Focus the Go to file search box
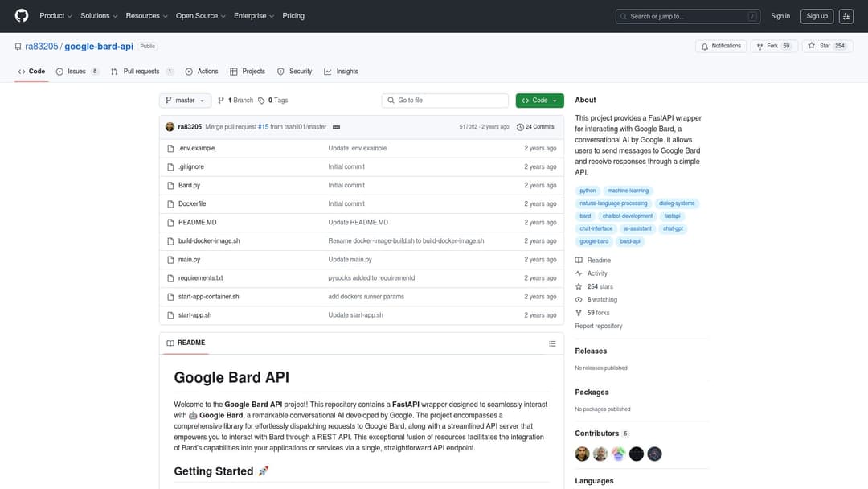868x489 pixels. 445,101
